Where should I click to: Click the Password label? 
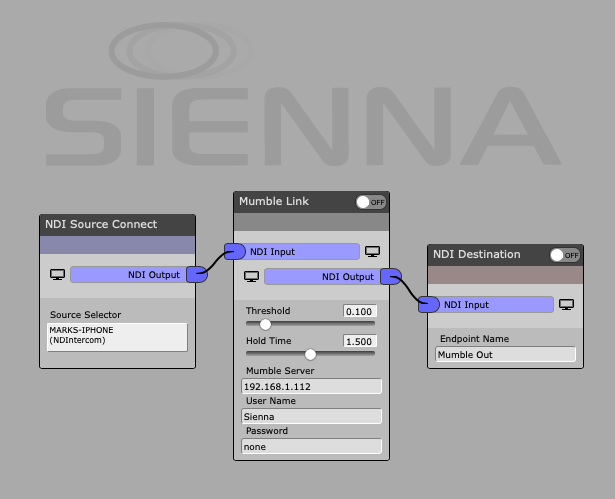[x=267, y=431]
